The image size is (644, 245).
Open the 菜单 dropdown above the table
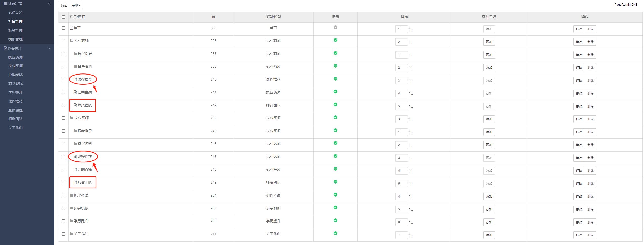[76, 5]
